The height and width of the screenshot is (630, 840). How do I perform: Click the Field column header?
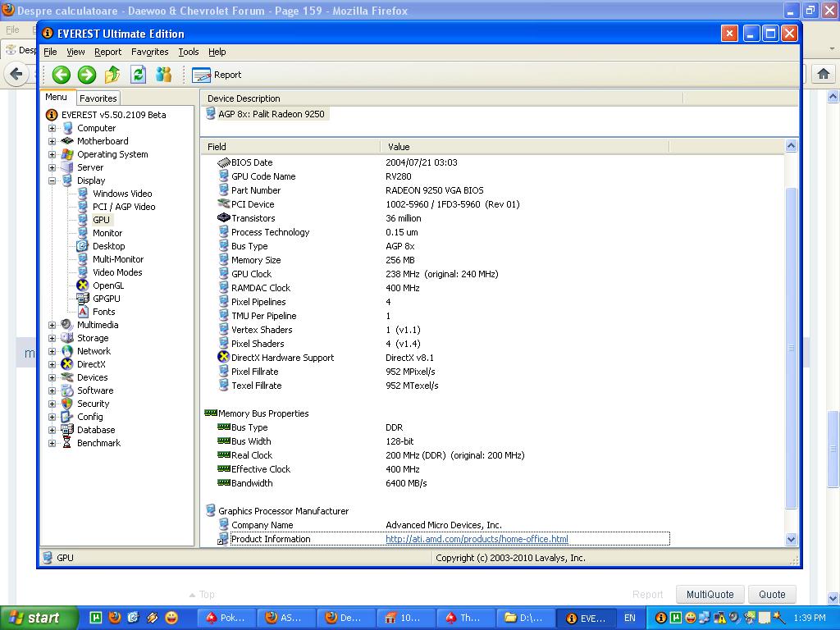tap(291, 147)
